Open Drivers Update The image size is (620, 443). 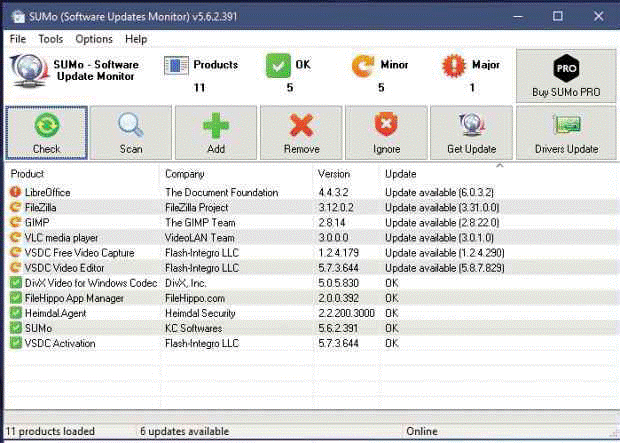pyautogui.click(x=566, y=133)
